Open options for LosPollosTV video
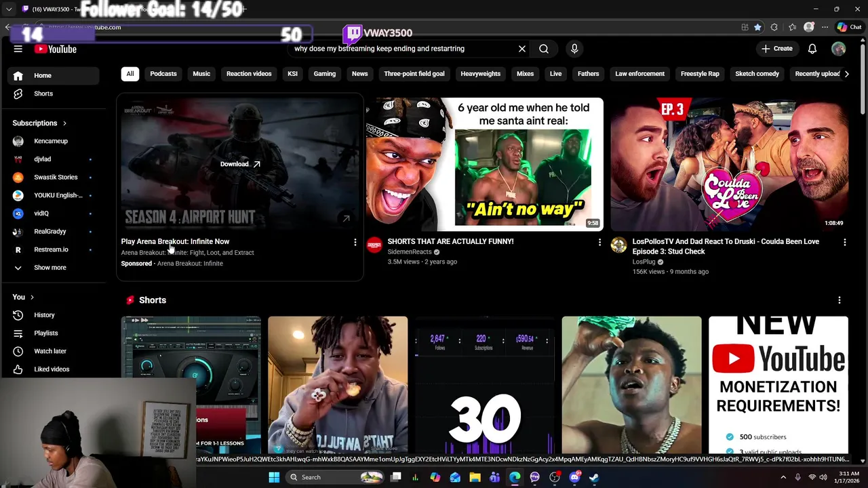868x488 pixels. pyautogui.click(x=844, y=242)
